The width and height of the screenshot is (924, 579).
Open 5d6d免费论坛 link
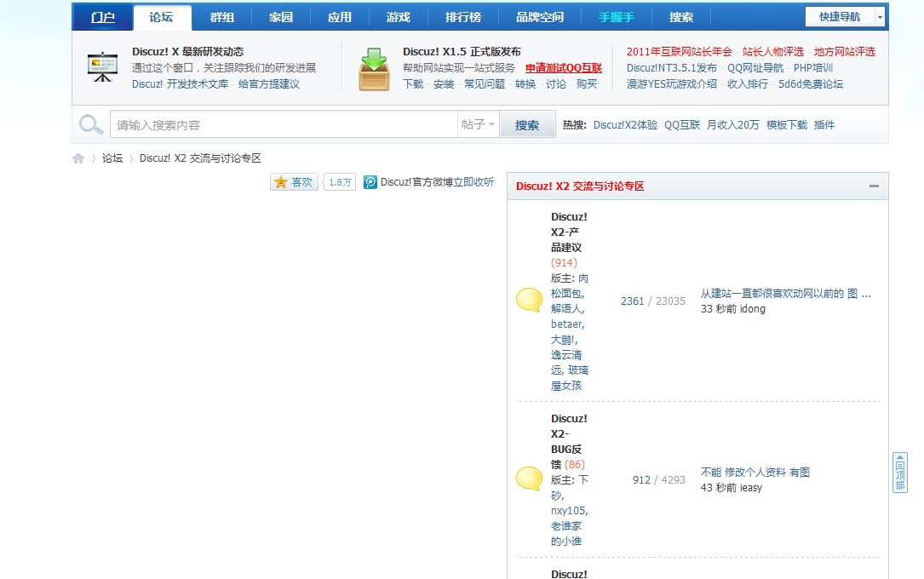pos(810,84)
